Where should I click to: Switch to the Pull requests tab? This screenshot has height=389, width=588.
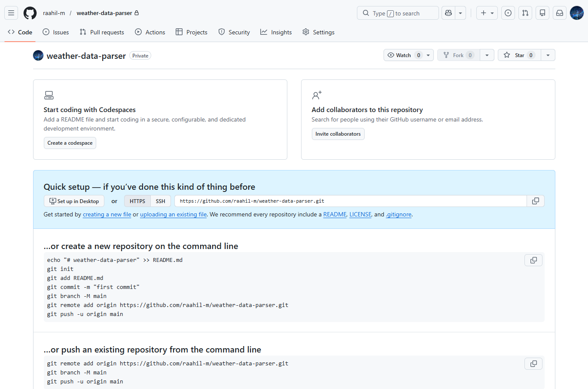coord(102,32)
